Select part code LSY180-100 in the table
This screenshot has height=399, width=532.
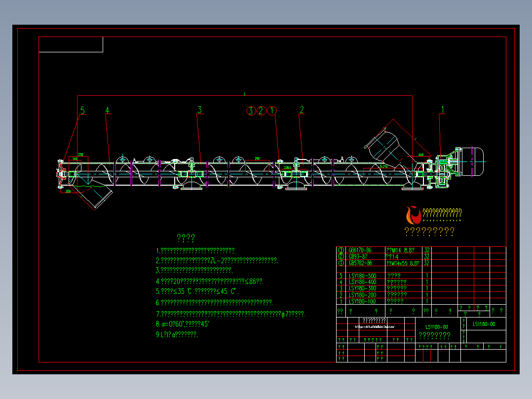pyautogui.click(x=362, y=301)
